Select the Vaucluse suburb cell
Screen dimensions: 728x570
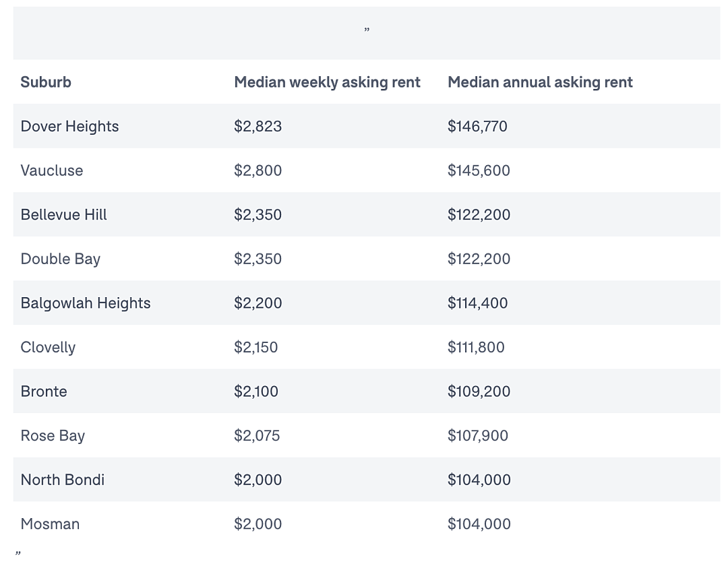pyautogui.click(x=51, y=170)
